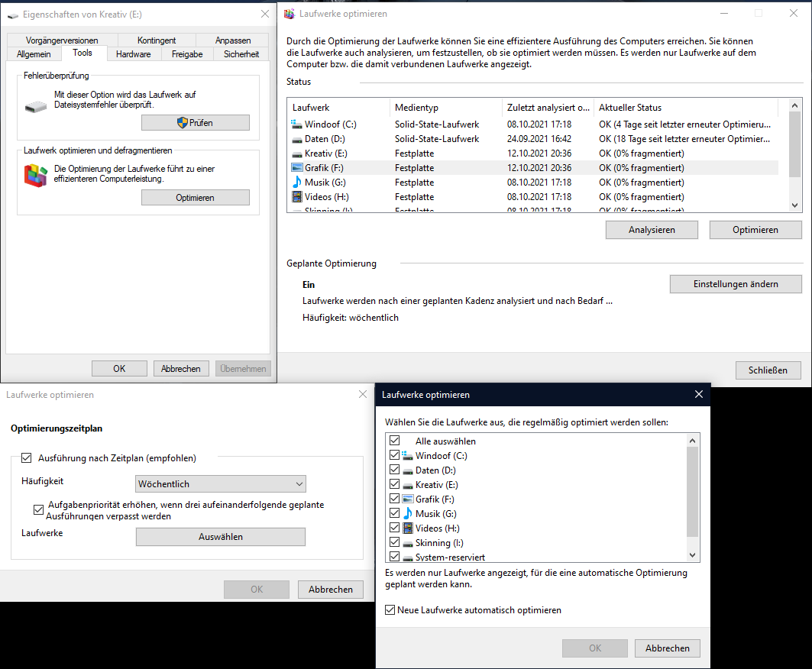Uncheck Alle auswählen checkbox

pyautogui.click(x=395, y=441)
